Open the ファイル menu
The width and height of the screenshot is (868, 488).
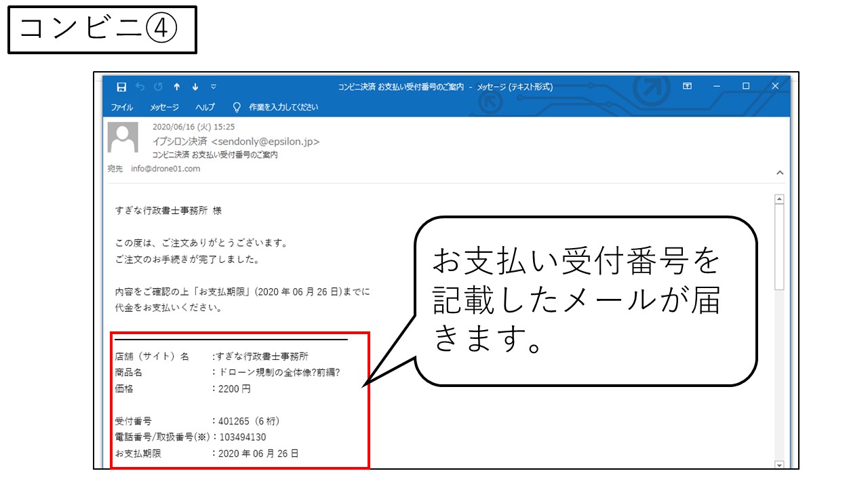coord(122,107)
